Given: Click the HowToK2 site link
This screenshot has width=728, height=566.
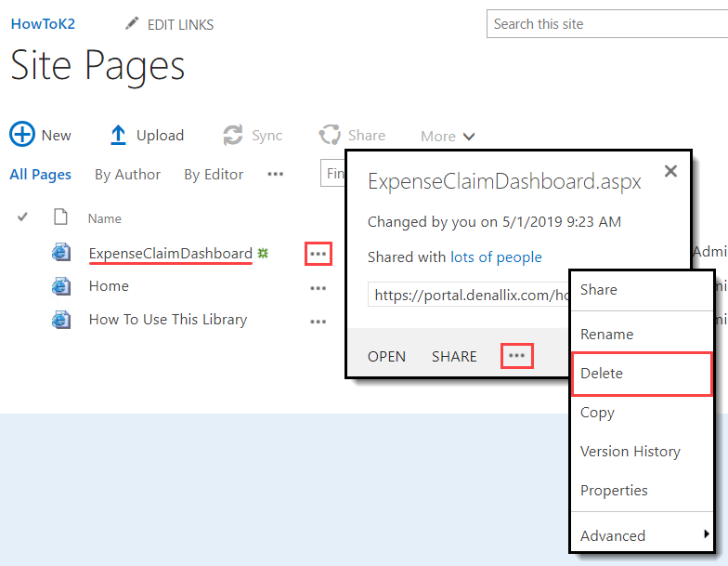Looking at the screenshot, I should pos(43,24).
